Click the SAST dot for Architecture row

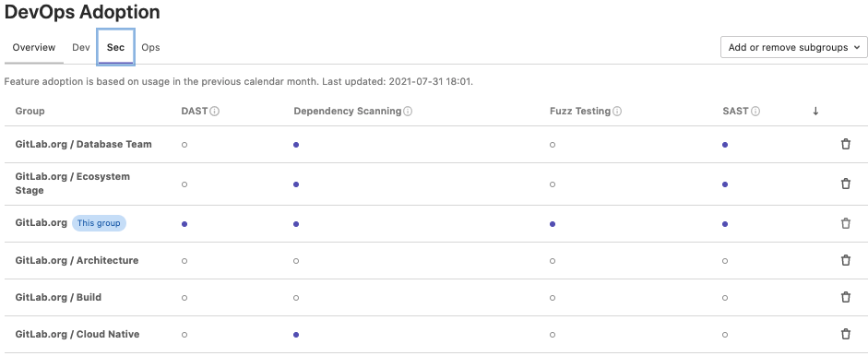point(725,261)
